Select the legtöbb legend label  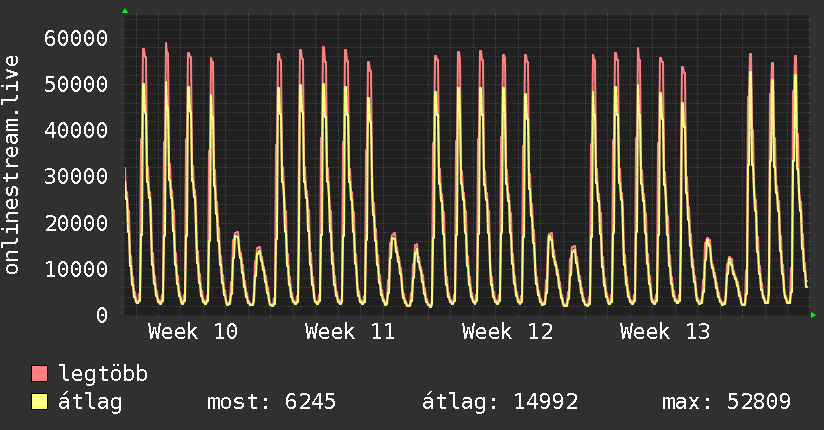coord(103,374)
